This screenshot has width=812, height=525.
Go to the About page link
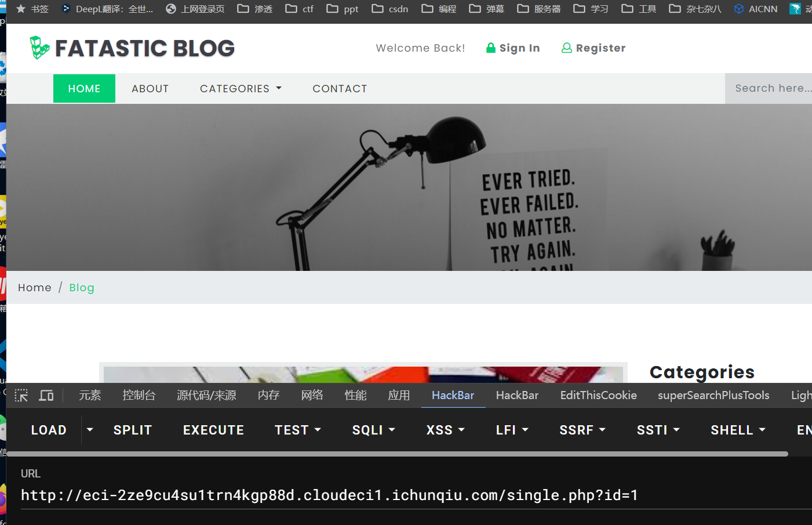coord(150,89)
